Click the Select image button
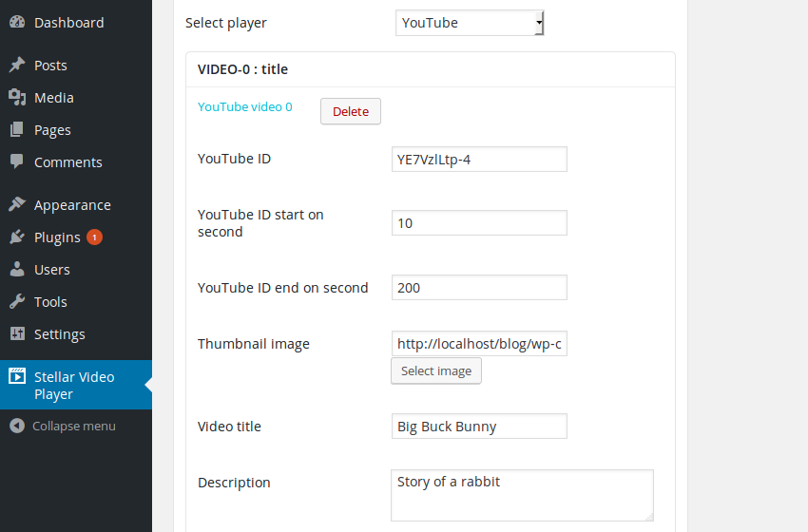Image resolution: width=808 pixels, height=532 pixels. click(x=436, y=370)
